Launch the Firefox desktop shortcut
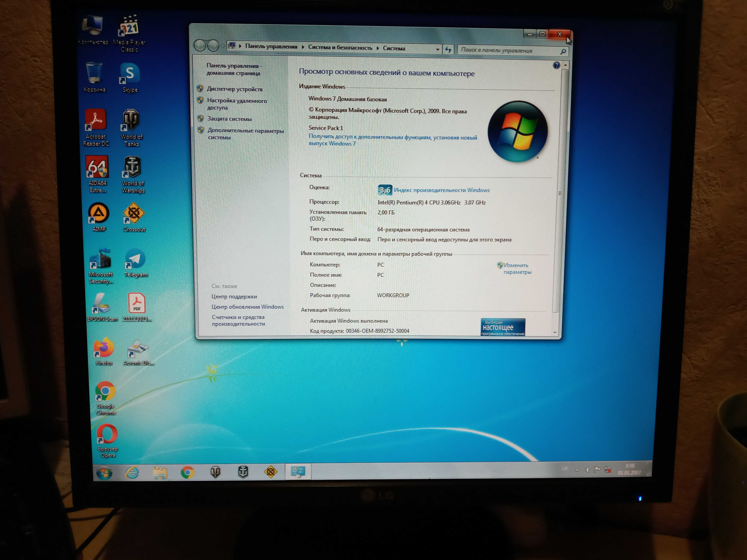The height and width of the screenshot is (560, 747). coord(104,351)
